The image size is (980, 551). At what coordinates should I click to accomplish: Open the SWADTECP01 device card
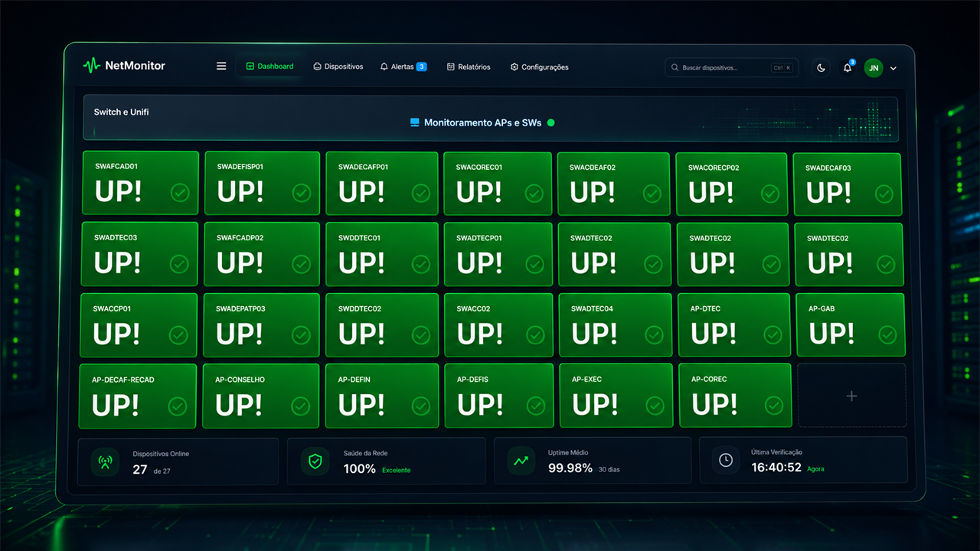point(498,254)
